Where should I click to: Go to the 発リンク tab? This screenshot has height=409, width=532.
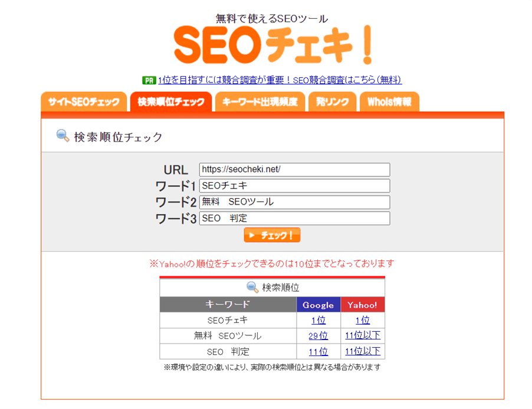pyautogui.click(x=333, y=102)
